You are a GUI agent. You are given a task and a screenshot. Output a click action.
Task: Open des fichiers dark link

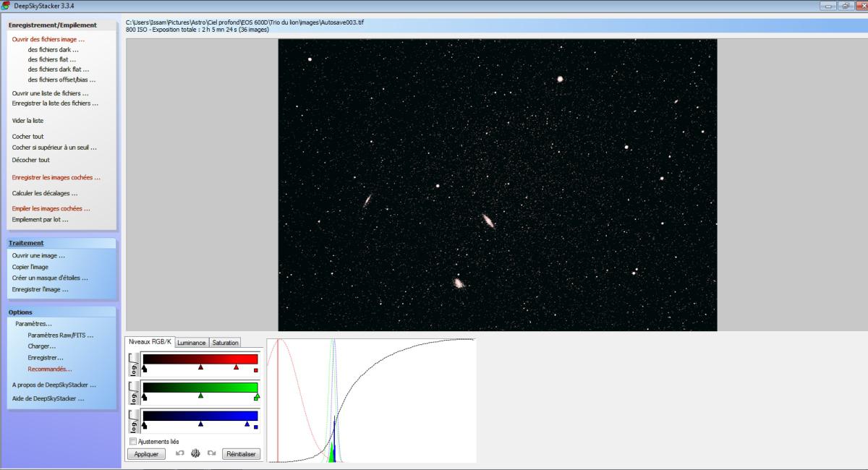point(54,50)
